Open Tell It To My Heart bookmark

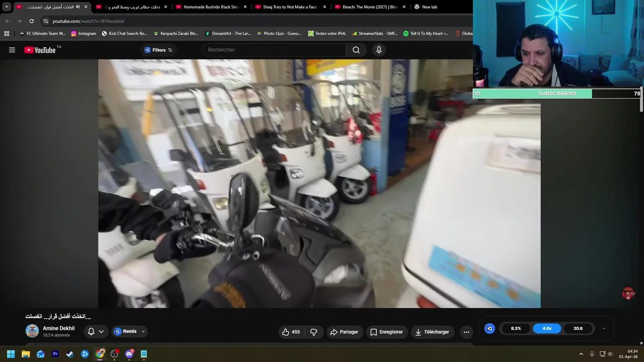426,34
